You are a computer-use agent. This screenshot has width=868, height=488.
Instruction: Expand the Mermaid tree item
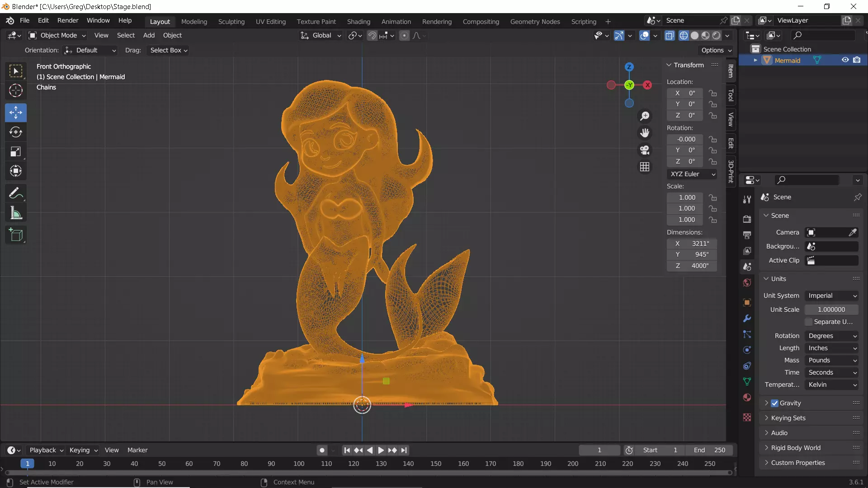(755, 60)
